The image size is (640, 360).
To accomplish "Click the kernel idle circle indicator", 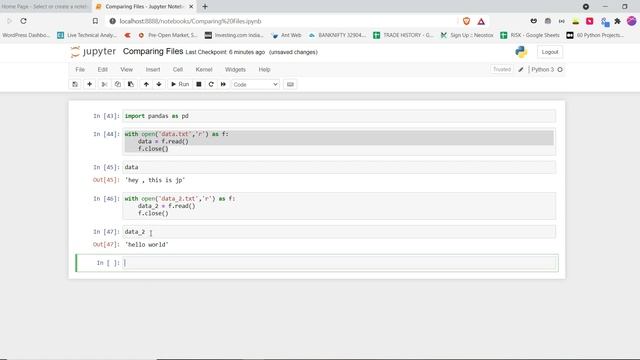I will click(x=560, y=70).
